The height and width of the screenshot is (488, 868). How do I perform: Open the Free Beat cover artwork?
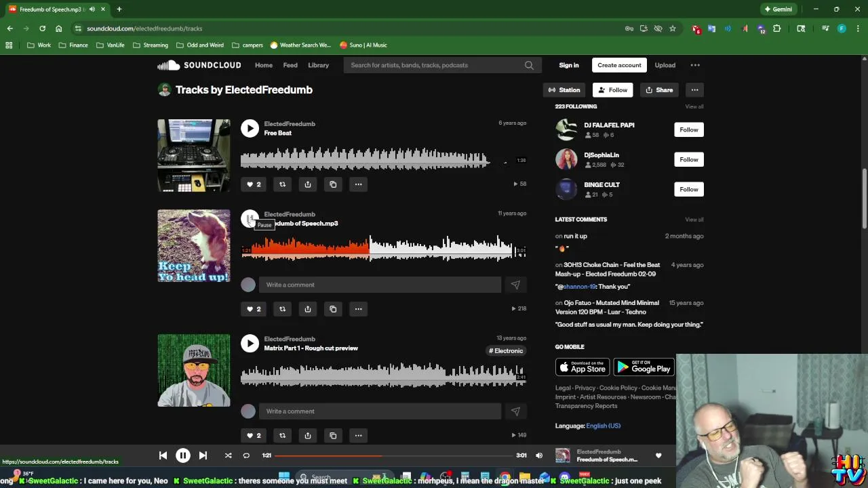pos(194,155)
